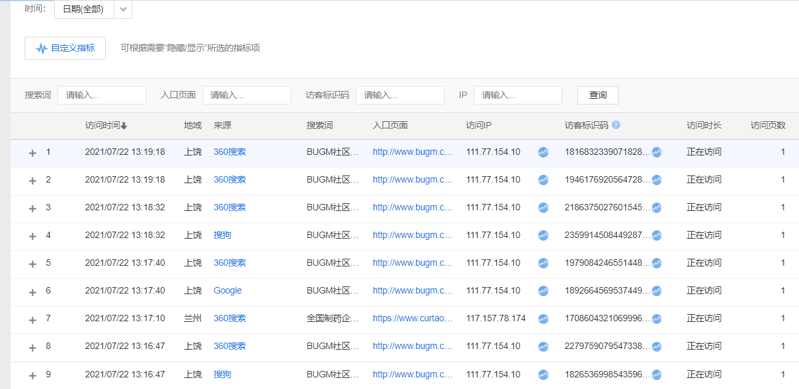Expand details of row 3

pos(33,208)
